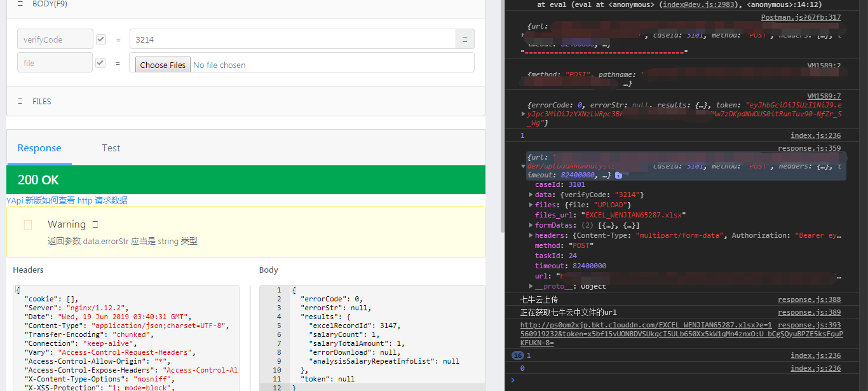Viewport: 868px width, 391px height.
Task: Click the expand icon beside the 3214 value field
Action: click(465, 39)
